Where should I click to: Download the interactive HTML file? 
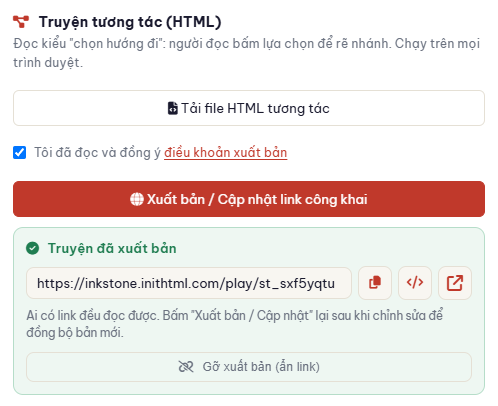pos(249,108)
